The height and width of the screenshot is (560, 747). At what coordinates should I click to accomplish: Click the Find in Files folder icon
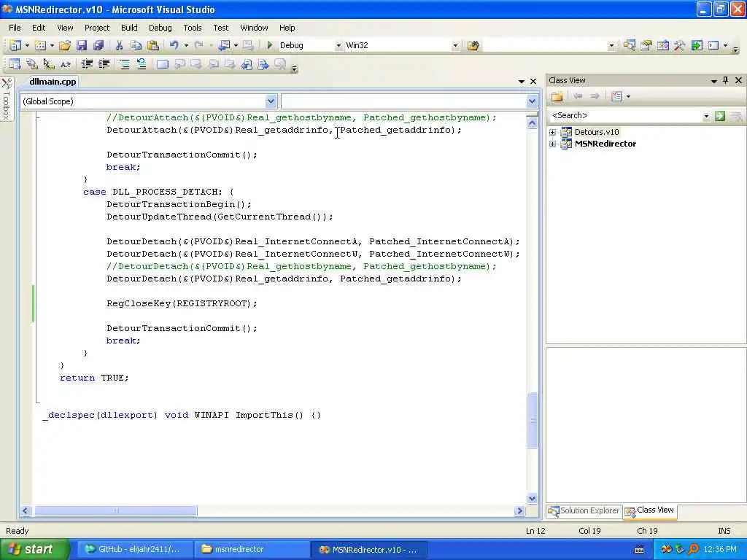(x=473, y=45)
